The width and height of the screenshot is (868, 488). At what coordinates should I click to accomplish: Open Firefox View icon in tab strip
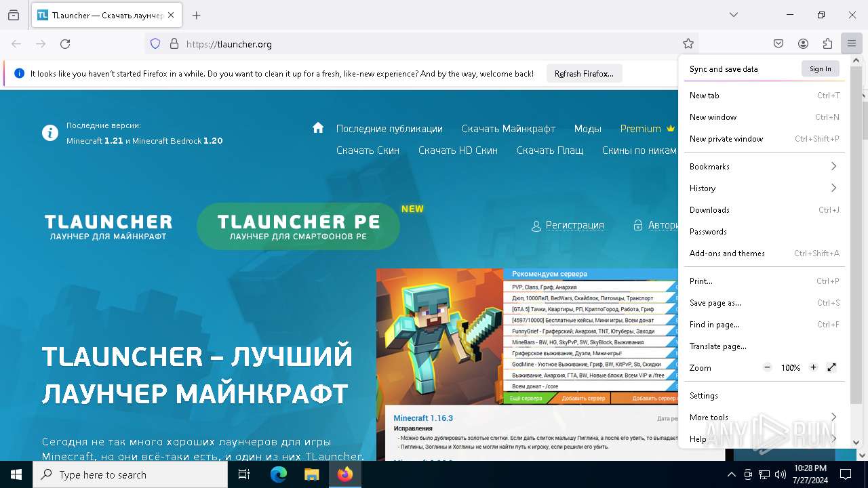coord(14,15)
